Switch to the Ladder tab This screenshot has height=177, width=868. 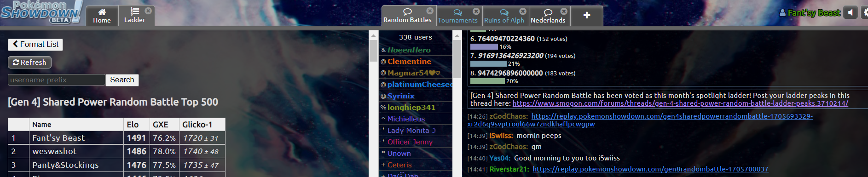point(134,16)
